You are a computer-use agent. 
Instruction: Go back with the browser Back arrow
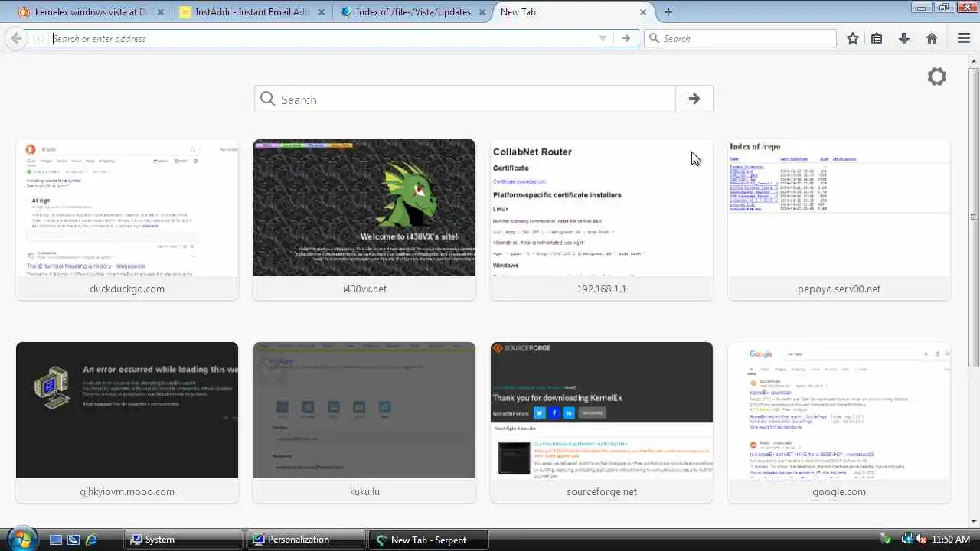pos(16,38)
